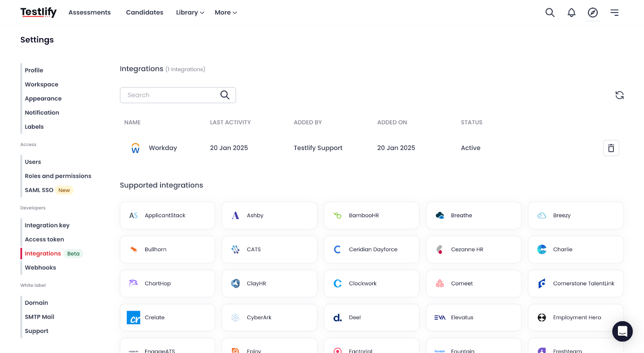Image resolution: width=644 pixels, height=353 pixels.
Task: Go to the Assessments page
Action: (x=89, y=12)
